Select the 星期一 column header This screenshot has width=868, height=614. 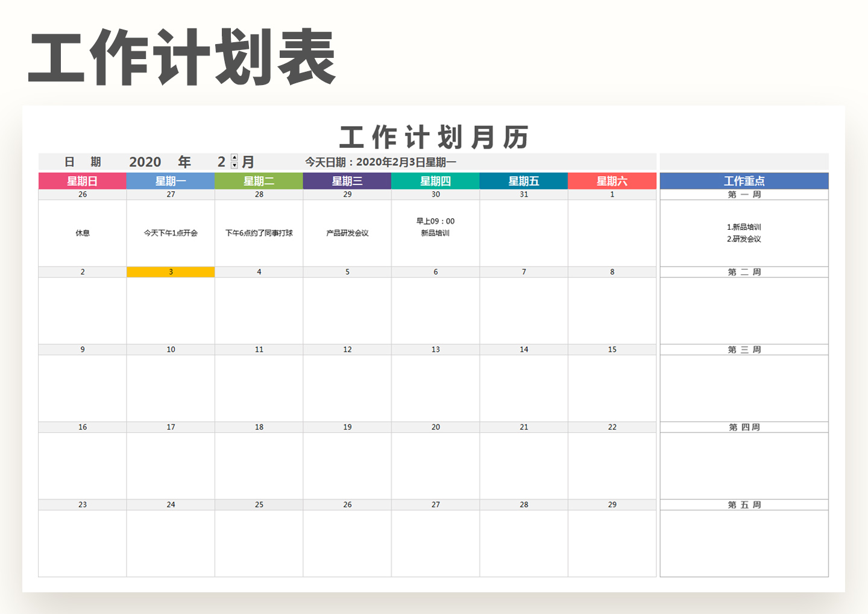click(x=171, y=180)
